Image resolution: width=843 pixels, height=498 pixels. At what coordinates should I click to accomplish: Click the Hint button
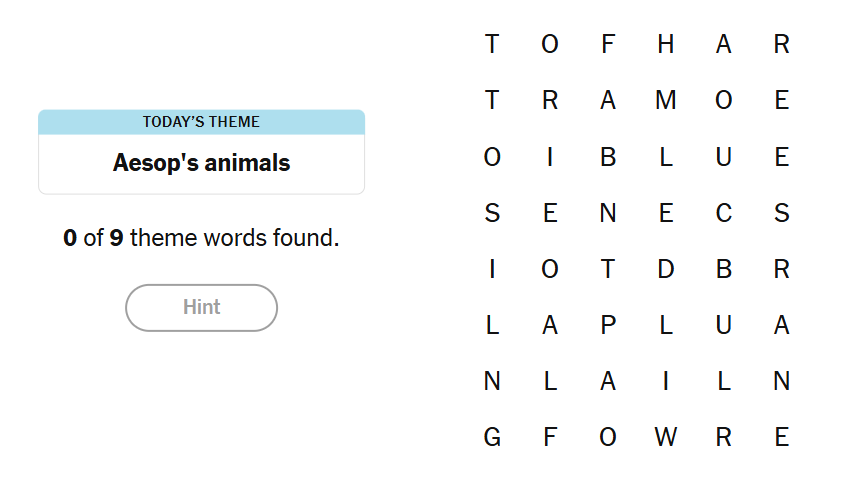pyautogui.click(x=201, y=307)
